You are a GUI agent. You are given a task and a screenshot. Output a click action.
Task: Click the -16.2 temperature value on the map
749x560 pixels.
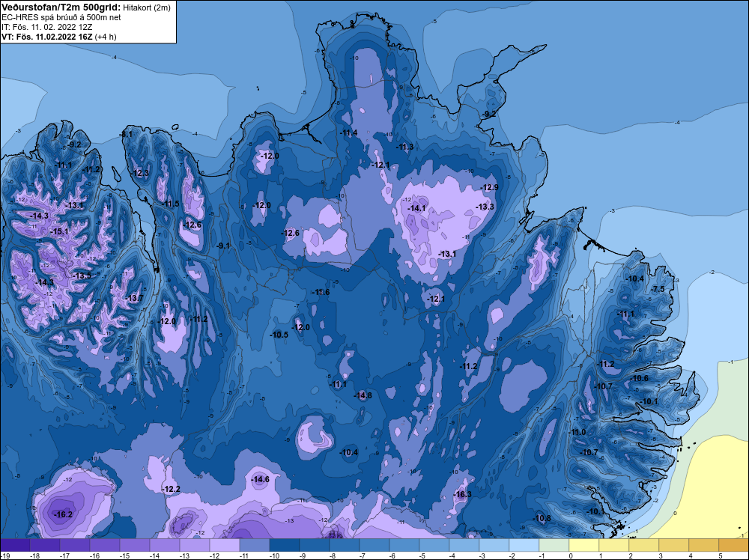(64, 514)
